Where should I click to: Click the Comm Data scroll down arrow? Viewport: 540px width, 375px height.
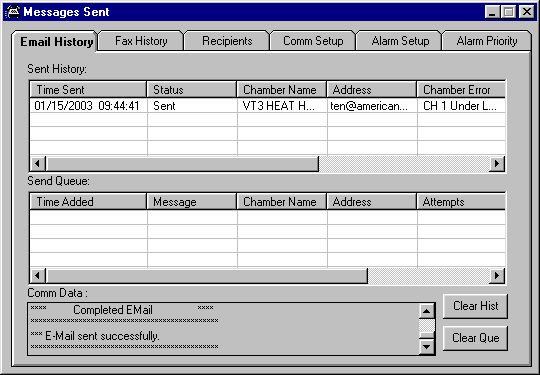pyautogui.click(x=427, y=346)
